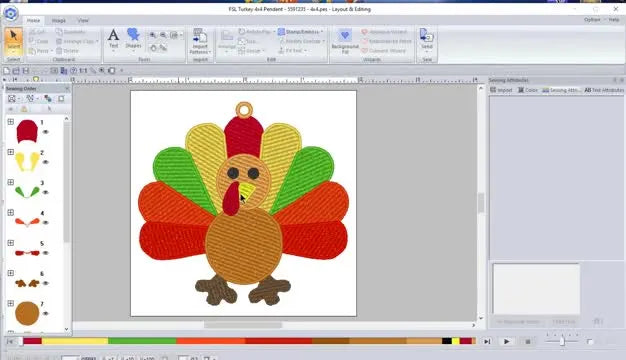Open the Text Attributes tab
This screenshot has height=360, width=626.
(604, 90)
